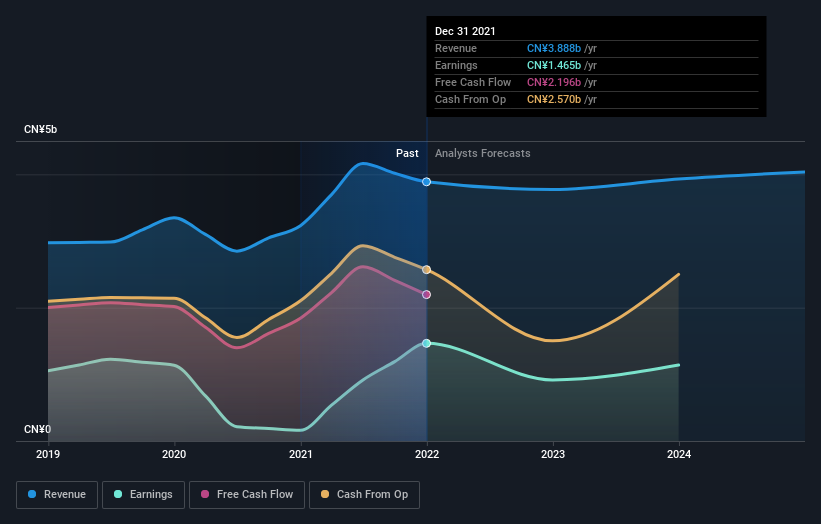Screen dimensions: 821x524
Task: Click the 2022 x-axis label
Action: click(427, 454)
